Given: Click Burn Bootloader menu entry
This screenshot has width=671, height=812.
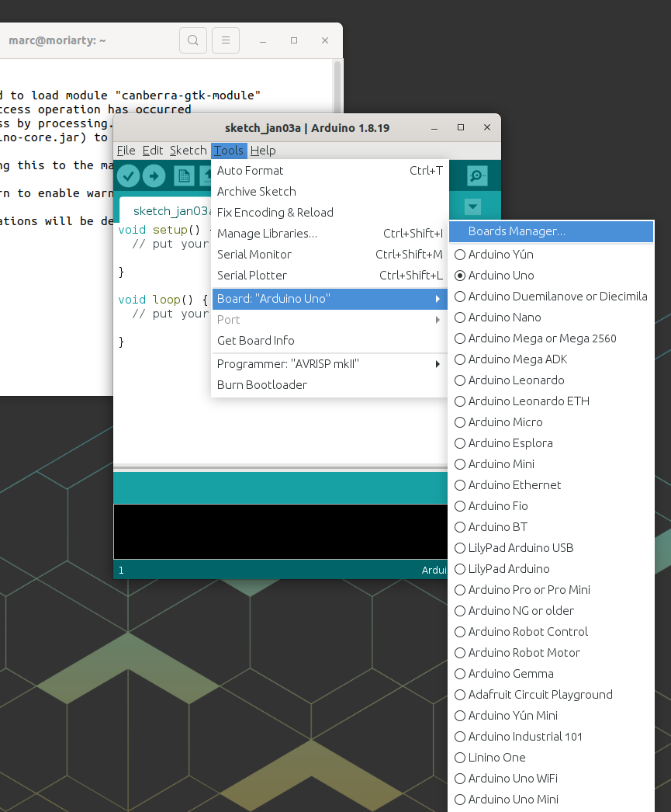Looking at the screenshot, I should [330, 385].
